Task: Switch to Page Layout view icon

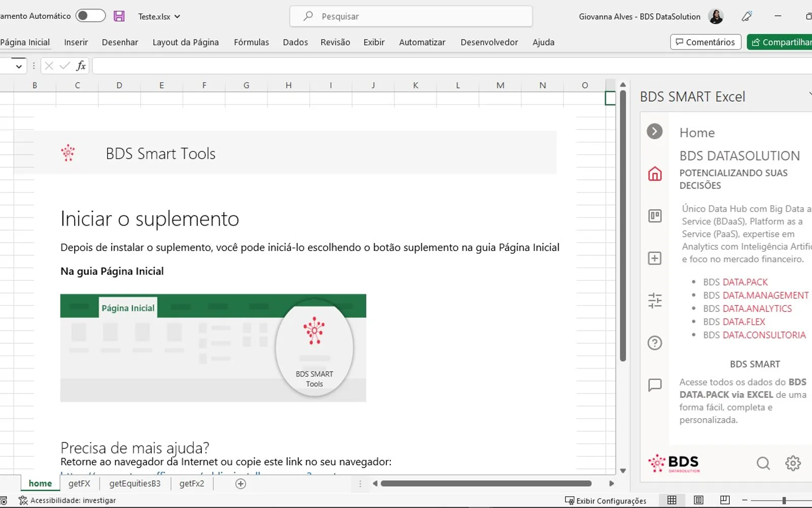Action: [x=698, y=500]
